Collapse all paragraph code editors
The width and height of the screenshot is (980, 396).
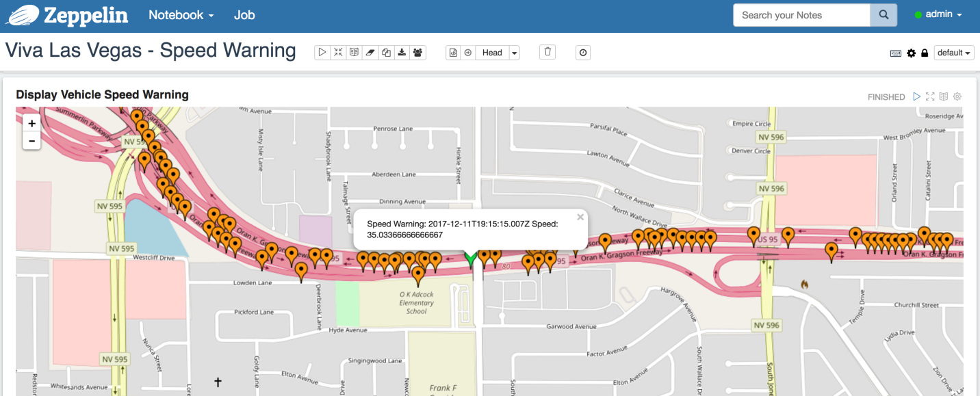pyautogui.click(x=338, y=52)
